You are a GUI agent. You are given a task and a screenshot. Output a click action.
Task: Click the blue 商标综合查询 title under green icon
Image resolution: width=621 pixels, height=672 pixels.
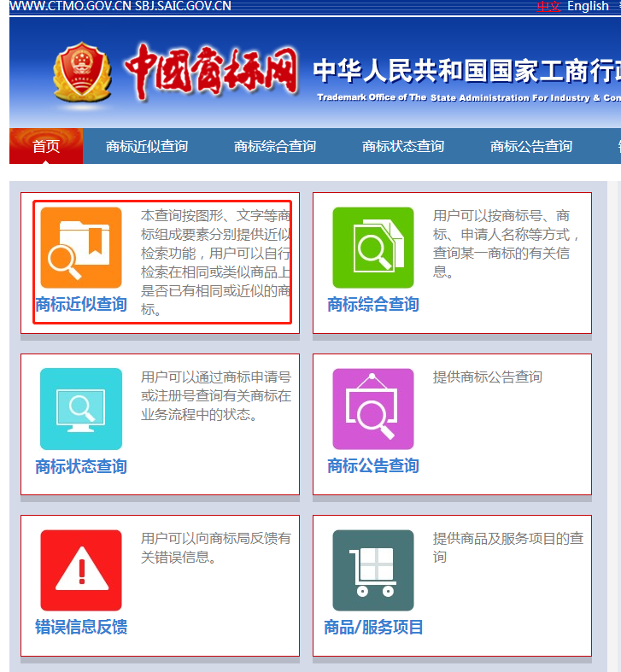(373, 304)
